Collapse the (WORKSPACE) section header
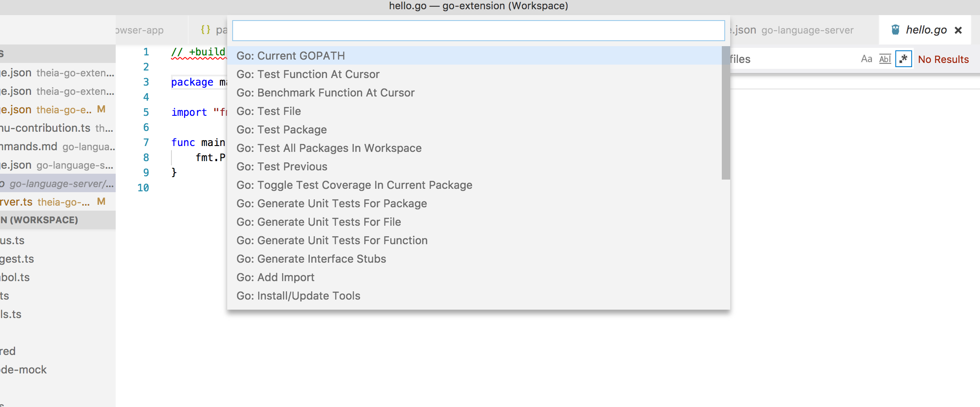This screenshot has height=407, width=980. click(x=58, y=220)
